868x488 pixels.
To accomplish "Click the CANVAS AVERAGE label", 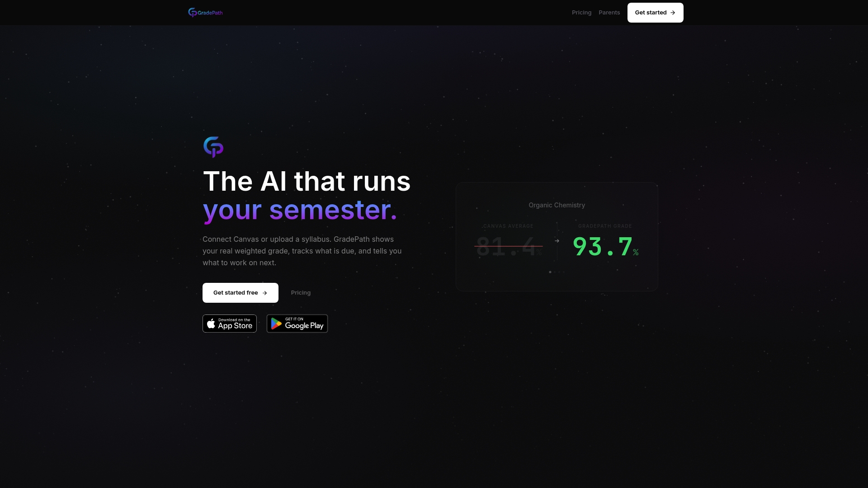I will pos(508,226).
